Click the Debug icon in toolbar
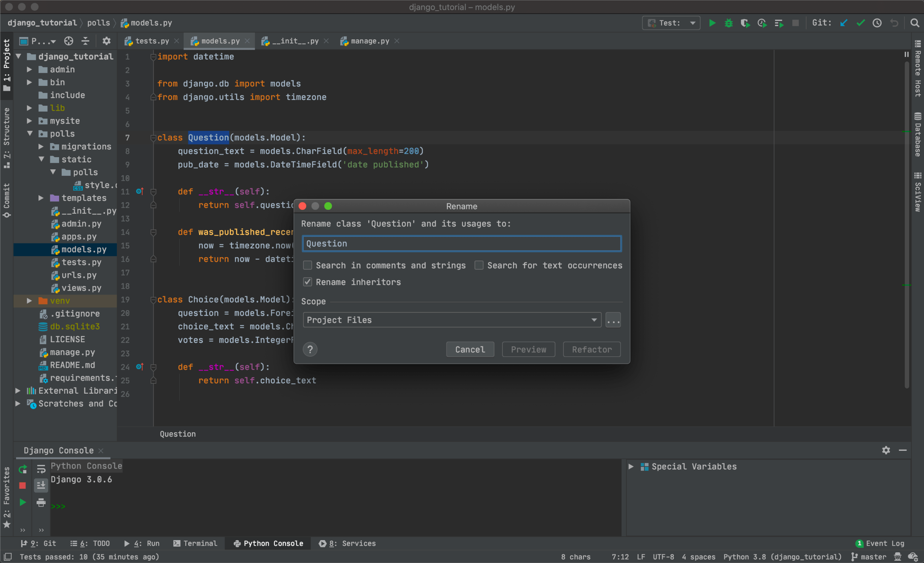Image resolution: width=924 pixels, height=563 pixels. click(x=726, y=24)
